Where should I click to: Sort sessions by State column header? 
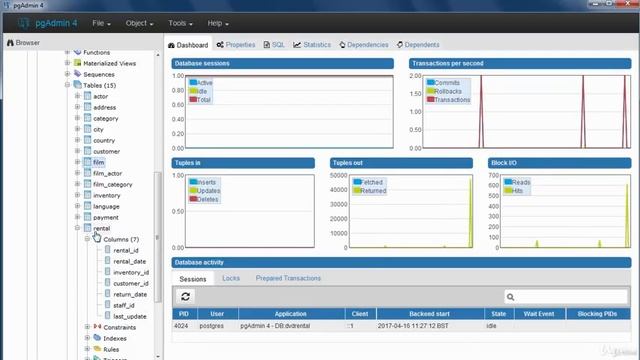click(x=499, y=314)
